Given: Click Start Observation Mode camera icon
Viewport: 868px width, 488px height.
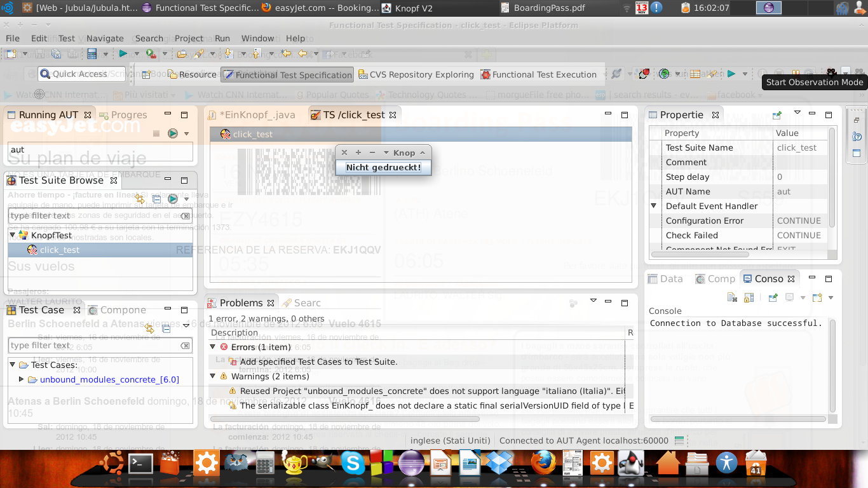Looking at the screenshot, I should pos(831,74).
